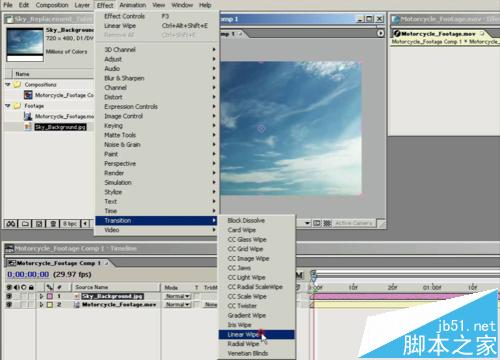The height and width of the screenshot is (360, 500).
Task: Toggle solo for the Sky_Background.jpg layer
Action: (x=24, y=296)
